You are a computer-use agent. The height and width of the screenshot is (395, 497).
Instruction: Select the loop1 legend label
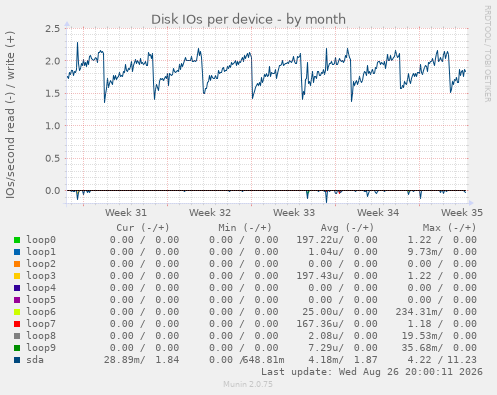41,252
